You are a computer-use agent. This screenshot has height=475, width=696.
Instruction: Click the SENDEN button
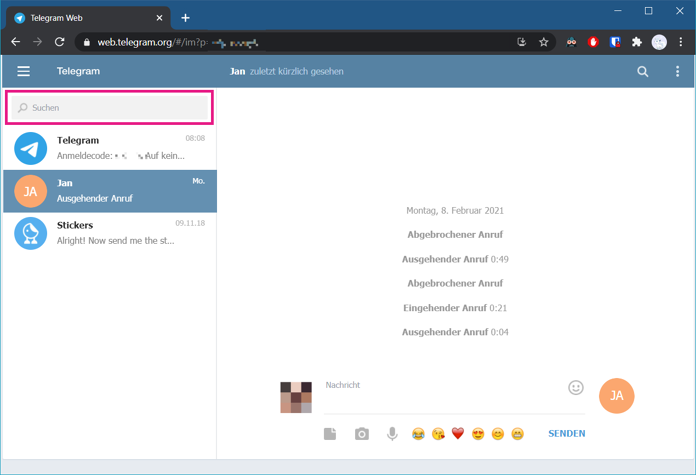click(x=566, y=434)
